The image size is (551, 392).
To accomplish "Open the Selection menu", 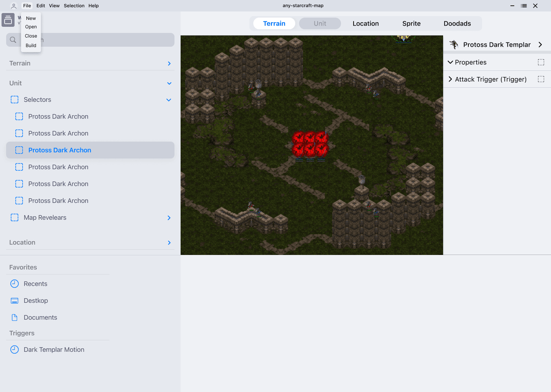I will [74, 5].
